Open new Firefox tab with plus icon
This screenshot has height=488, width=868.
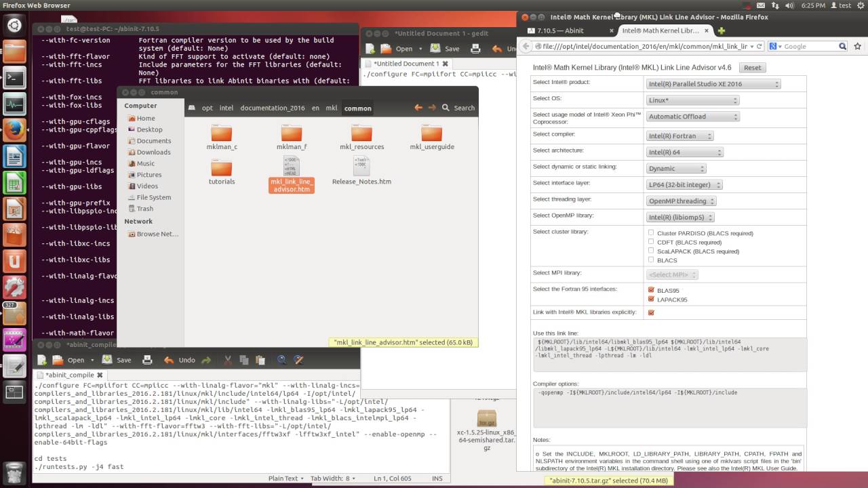pyautogui.click(x=722, y=30)
